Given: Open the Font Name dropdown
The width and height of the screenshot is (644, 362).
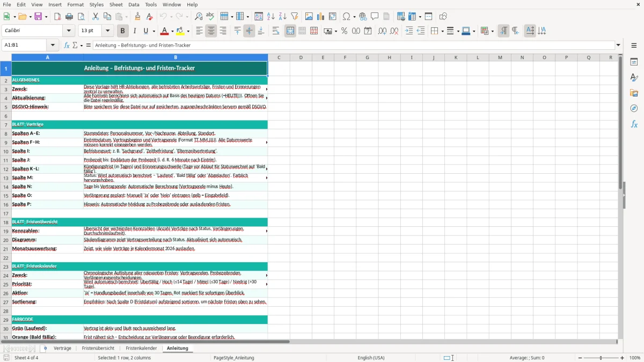Looking at the screenshot, I should click(68, 31).
